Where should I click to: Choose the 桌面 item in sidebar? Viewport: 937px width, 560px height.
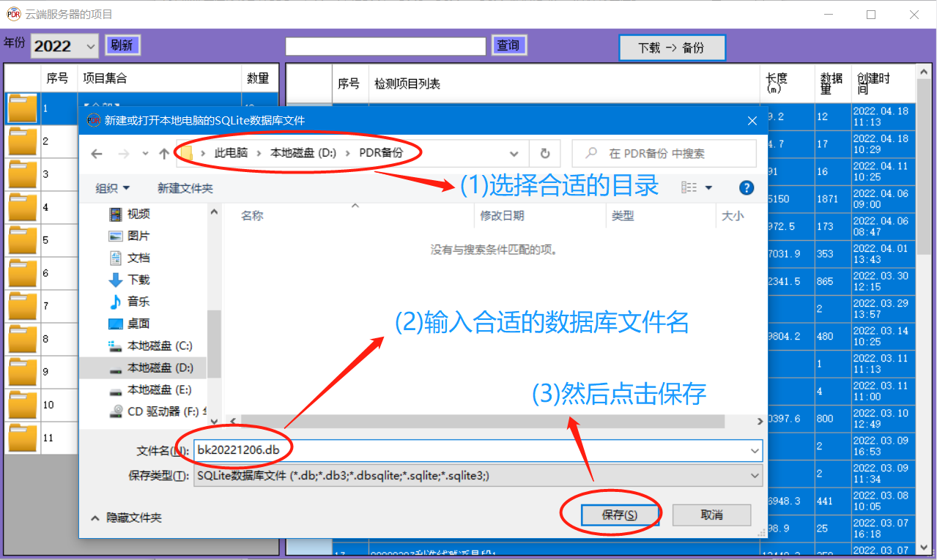click(x=138, y=324)
